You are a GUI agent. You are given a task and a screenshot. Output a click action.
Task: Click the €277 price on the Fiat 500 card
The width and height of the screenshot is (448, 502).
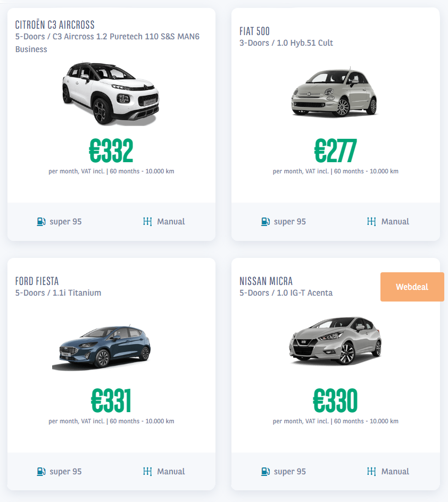pyautogui.click(x=335, y=152)
